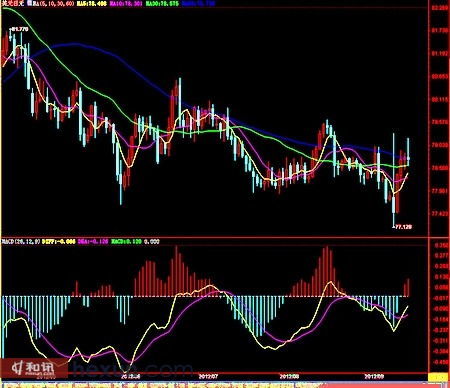Click the green MACD value label
Screen dimensions: 450x388
point(126,241)
